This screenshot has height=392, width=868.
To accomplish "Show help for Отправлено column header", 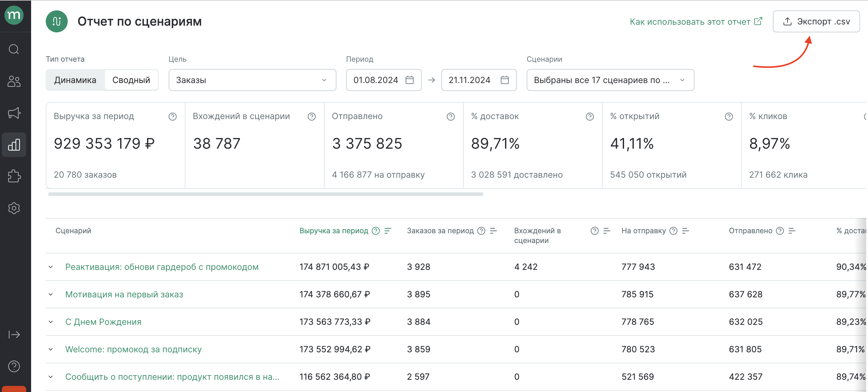I will pyautogui.click(x=780, y=231).
